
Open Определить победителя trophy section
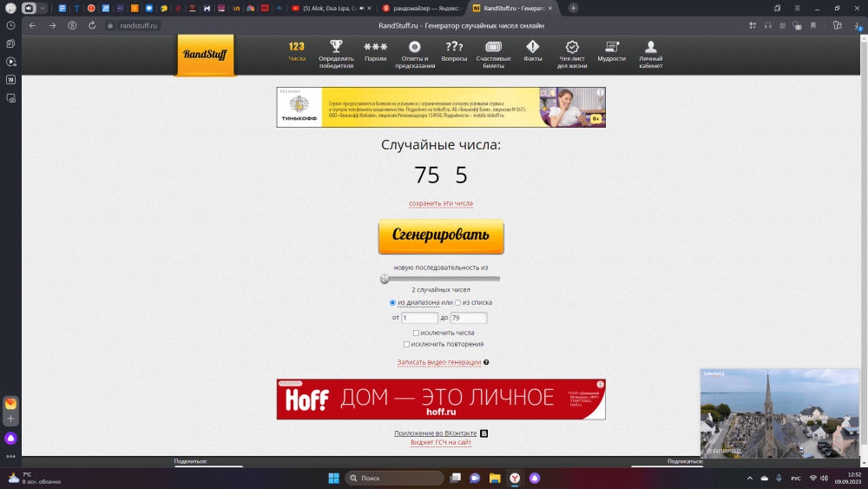click(x=336, y=53)
